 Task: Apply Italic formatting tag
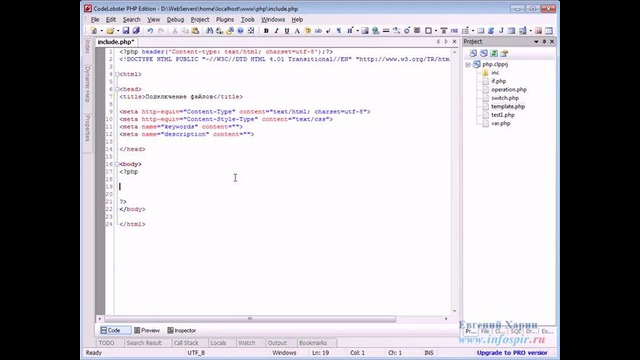pos(276,31)
